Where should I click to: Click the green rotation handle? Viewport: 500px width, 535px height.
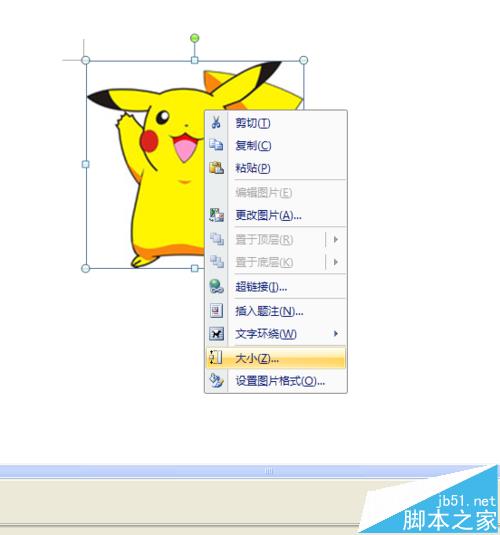click(x=195, y=38)
